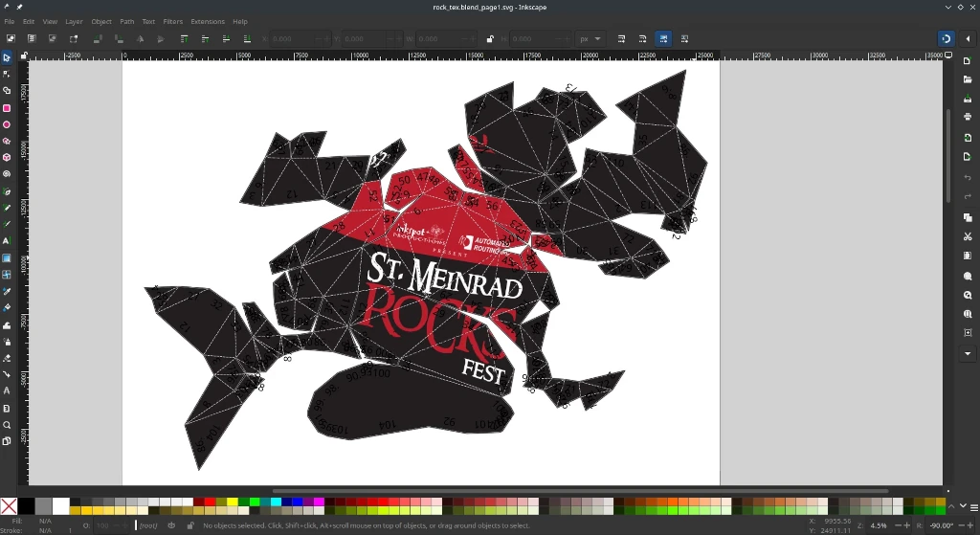Open the Path menu
The image size is (980, 535).
click(x=127, y=21)
